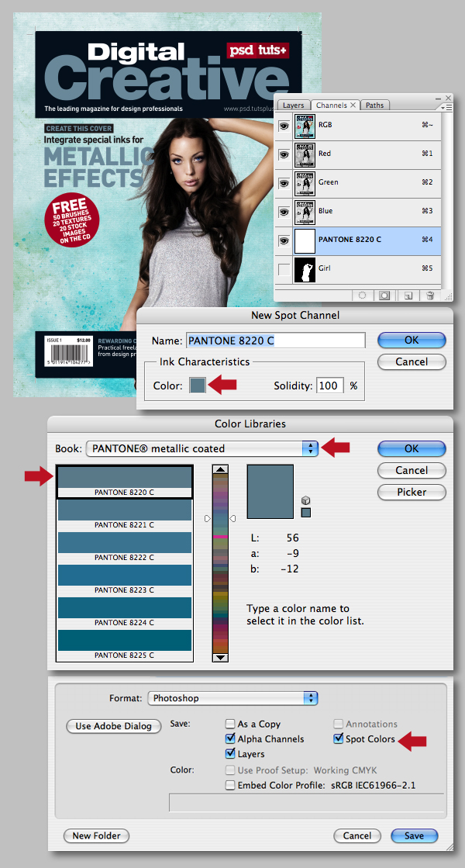Click the spot channel Name input field
This screenshot has height=868, width=465.
(x=276, y=340)
